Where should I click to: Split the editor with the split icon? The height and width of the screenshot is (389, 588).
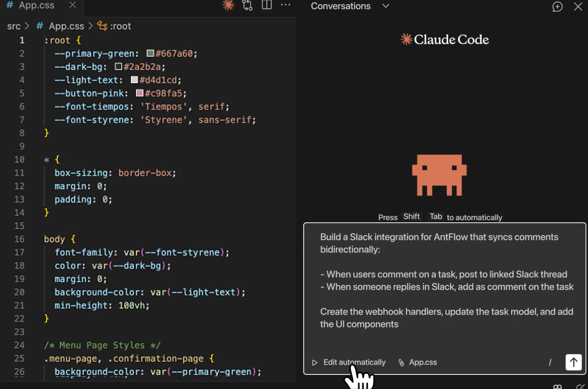click(267, 5)
